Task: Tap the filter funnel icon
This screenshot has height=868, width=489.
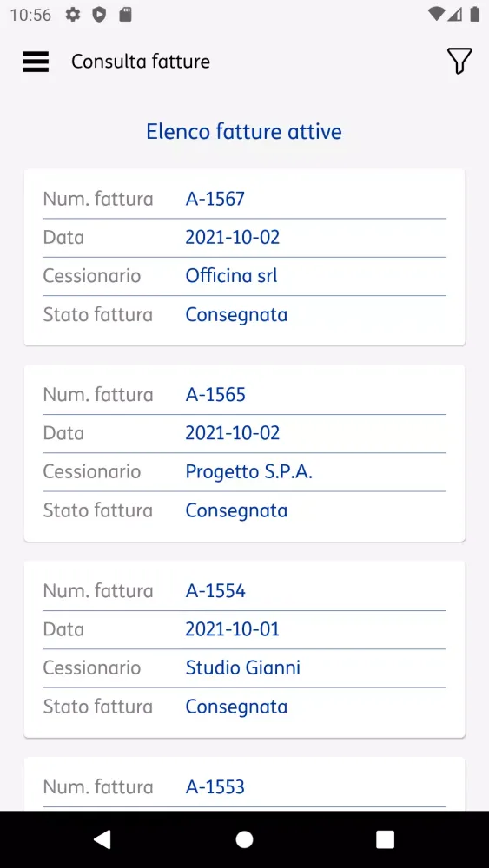Action: point(459,61)
